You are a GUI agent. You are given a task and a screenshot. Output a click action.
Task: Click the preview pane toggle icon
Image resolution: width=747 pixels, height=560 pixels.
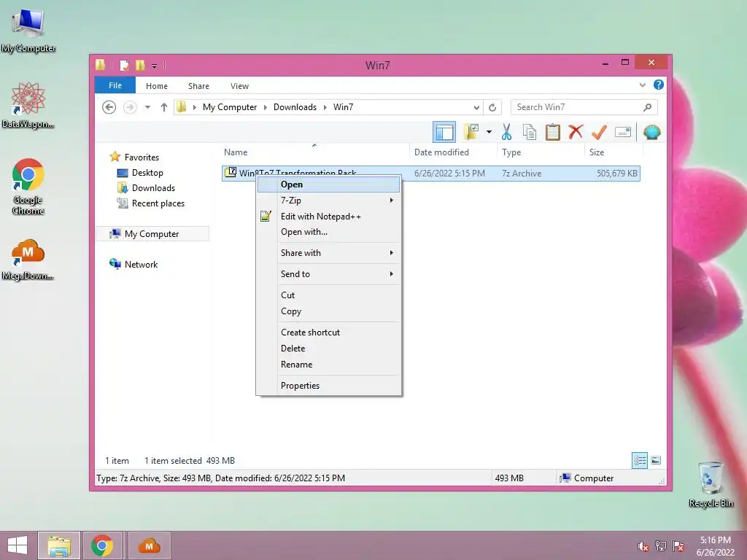click(444, 132)
